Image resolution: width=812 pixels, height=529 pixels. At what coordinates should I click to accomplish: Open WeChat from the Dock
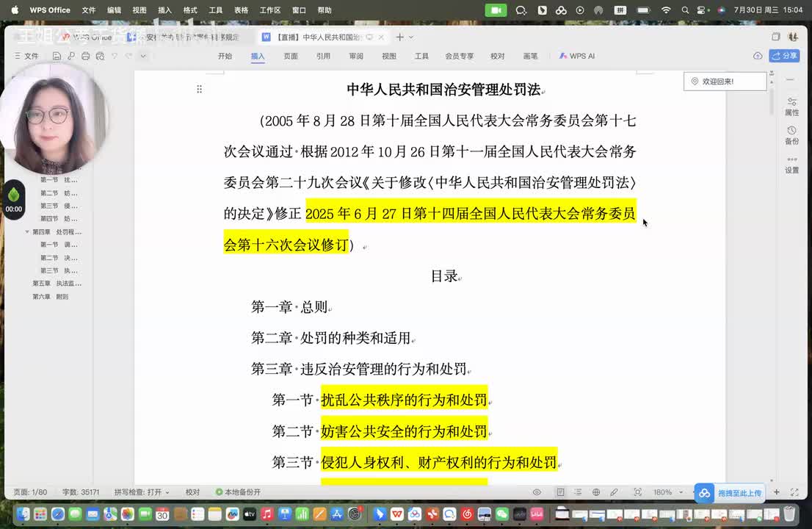click(x=501, y=514)
